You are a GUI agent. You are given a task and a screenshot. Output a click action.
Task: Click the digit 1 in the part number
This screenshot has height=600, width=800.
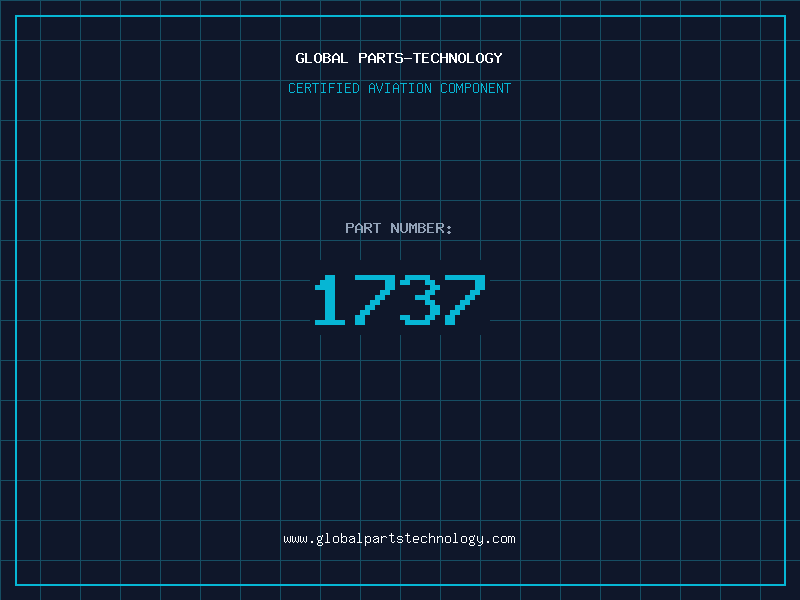[x=330, y=299]
